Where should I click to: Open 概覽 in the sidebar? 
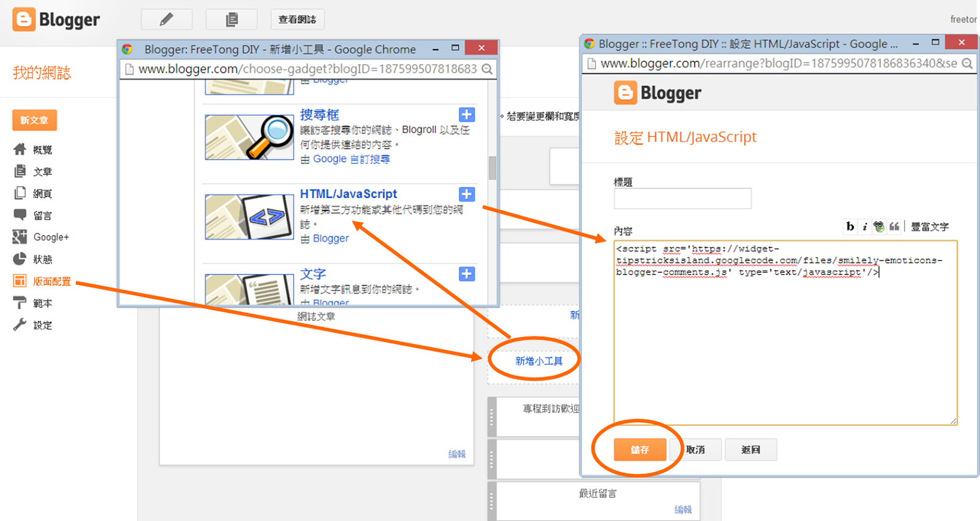42,150
